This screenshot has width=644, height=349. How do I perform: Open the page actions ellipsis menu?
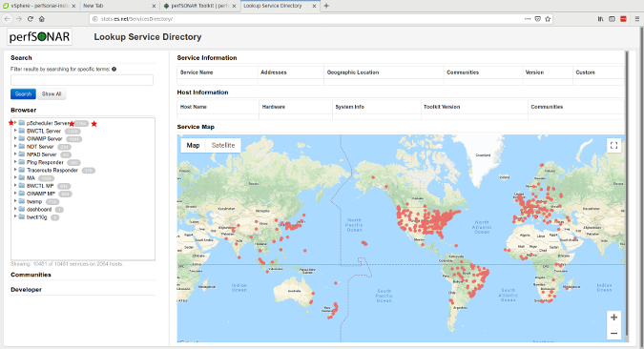click(528, 19)
